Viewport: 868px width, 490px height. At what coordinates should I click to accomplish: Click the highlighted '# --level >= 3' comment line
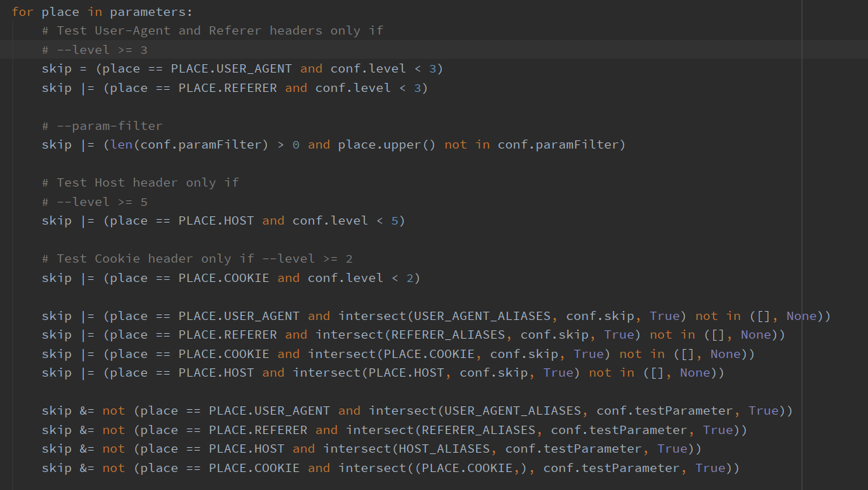95,50
